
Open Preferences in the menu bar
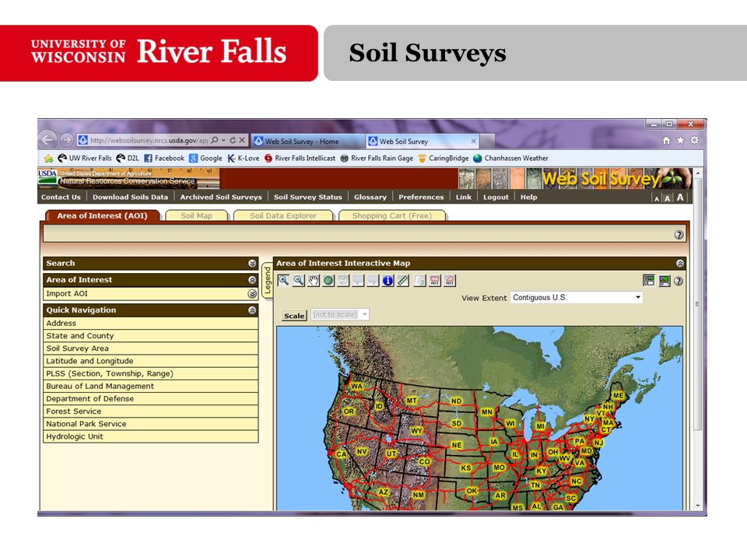click(x=421, y=197)
